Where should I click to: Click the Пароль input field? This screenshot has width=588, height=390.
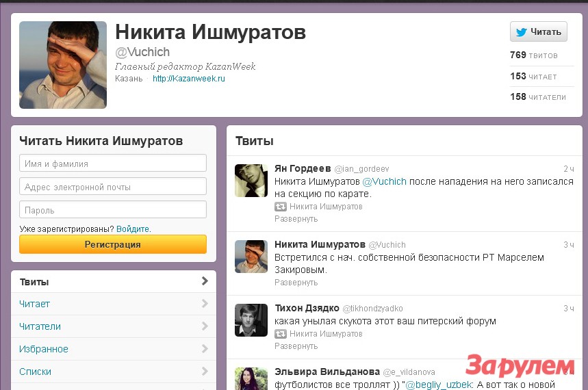(113, 210)
